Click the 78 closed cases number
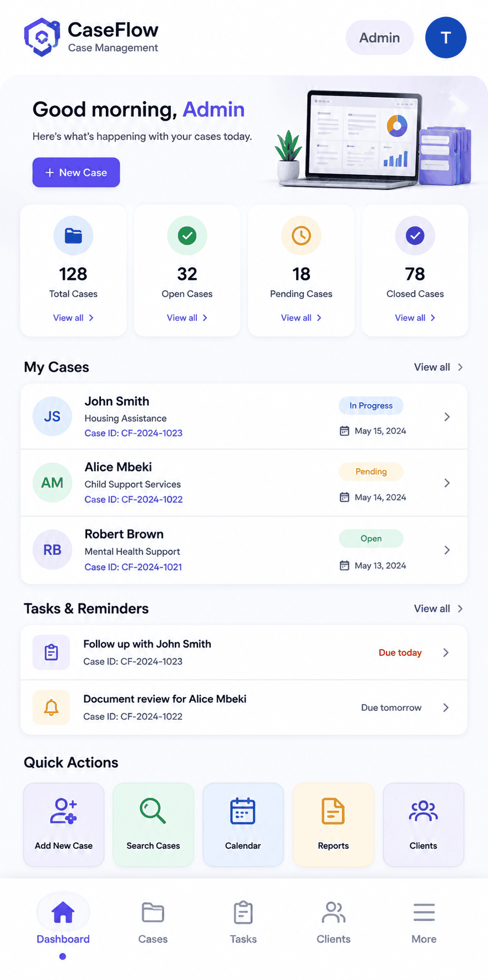 click(415, 274)
